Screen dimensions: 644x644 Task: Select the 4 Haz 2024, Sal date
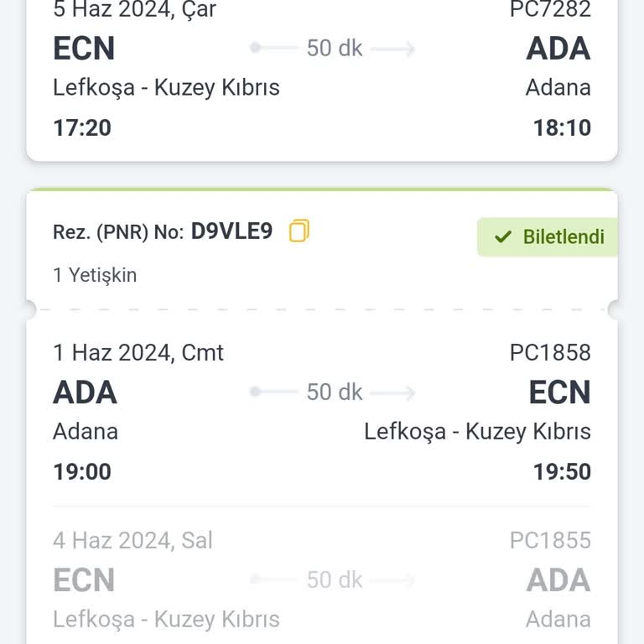tap(132, 541)
